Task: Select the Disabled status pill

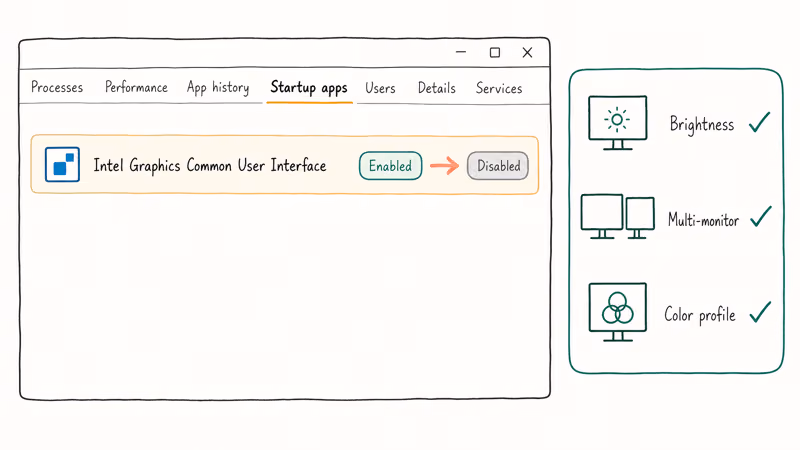Action: click(x=498, y=166)
